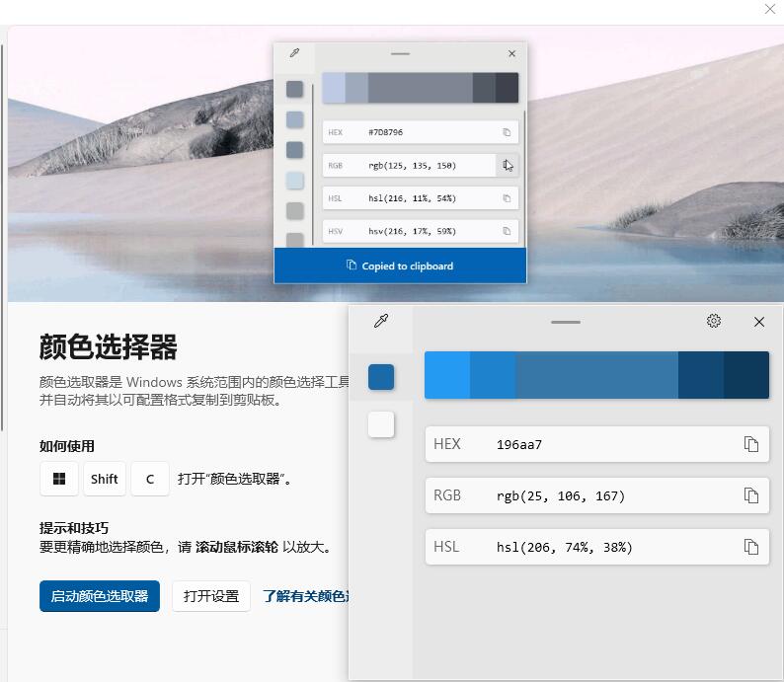Launch Color Picker with 启动颜色选取器 button

pos(100,596)
